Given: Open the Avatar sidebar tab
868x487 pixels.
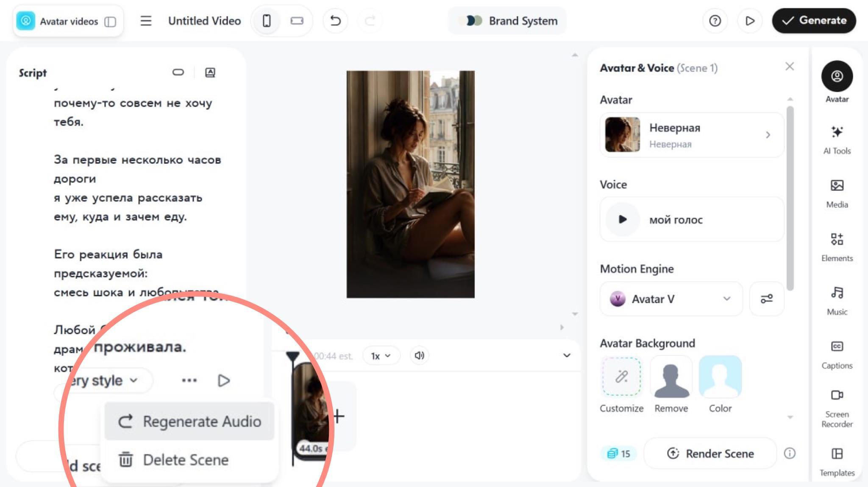Looking at the screenshot, I should click(837, 82).
